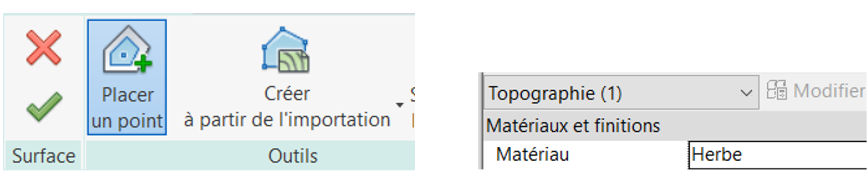Viewport: 868px width, 182px height.
Task: Click the Herbe material value field
Action: pos(777,155)
